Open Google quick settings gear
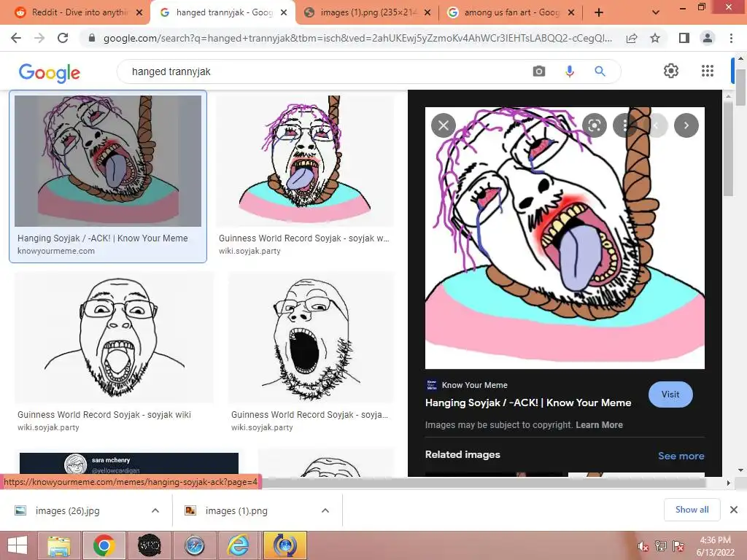 [x=671, y=71]
